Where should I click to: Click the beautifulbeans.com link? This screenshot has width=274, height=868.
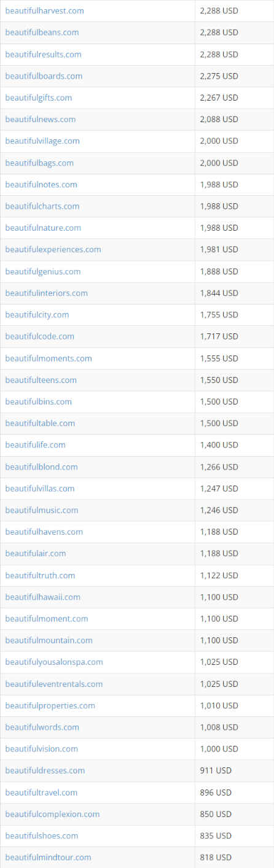(x=42, y=33)
